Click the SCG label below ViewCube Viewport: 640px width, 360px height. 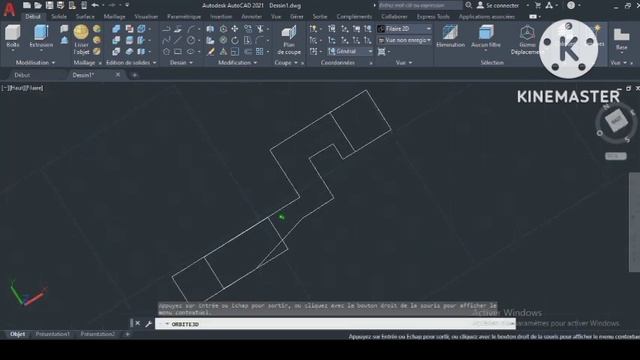point(615,156)
